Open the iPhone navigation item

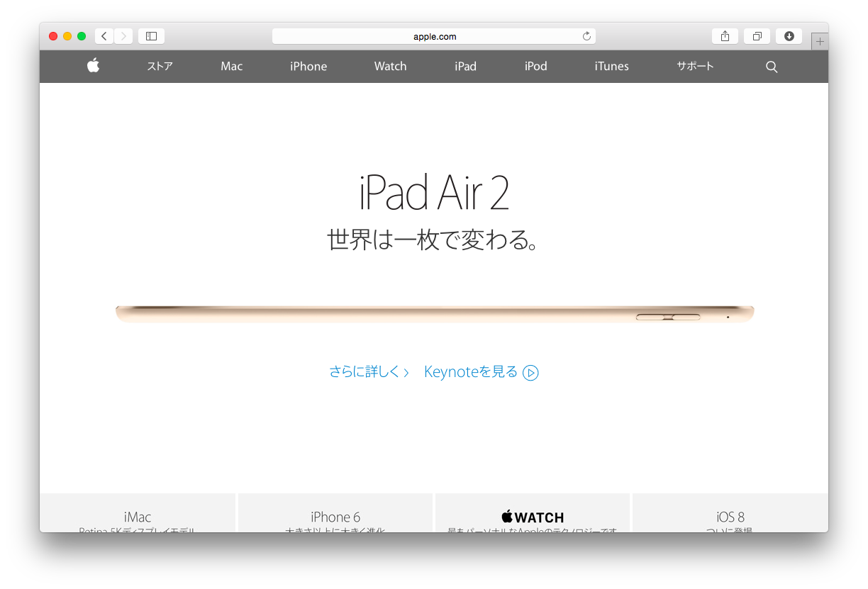click(x=308, y=66)
